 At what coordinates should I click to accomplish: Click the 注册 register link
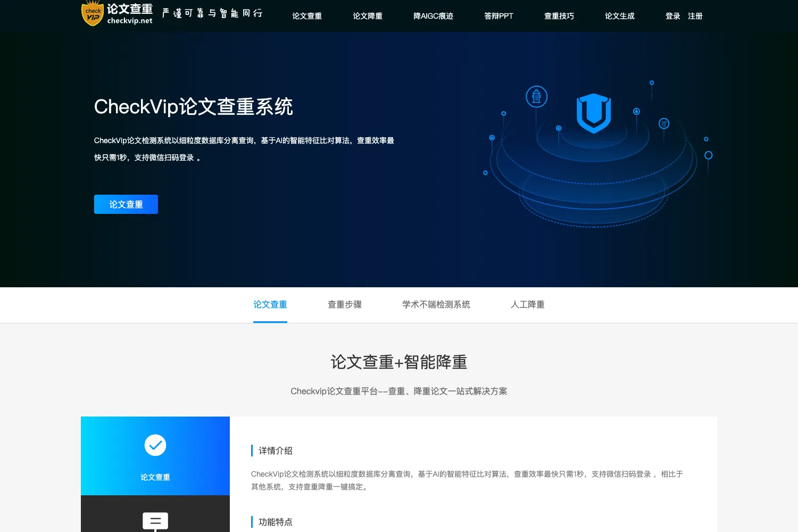pyautogui.click(x=695, y=16)
